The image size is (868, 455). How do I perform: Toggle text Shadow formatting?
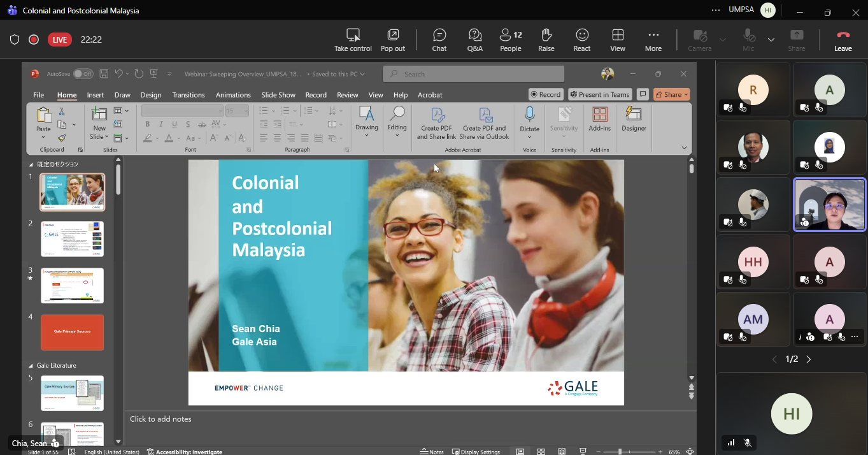[188, 124]
